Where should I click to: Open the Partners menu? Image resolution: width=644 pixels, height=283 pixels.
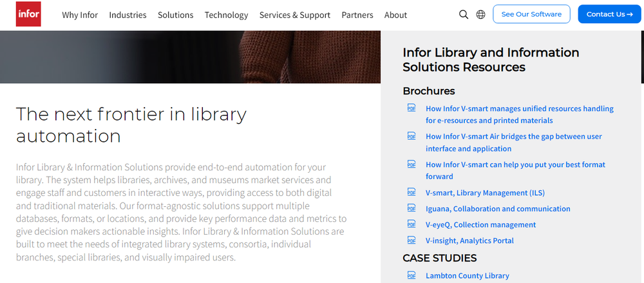(x=357, y=15)
